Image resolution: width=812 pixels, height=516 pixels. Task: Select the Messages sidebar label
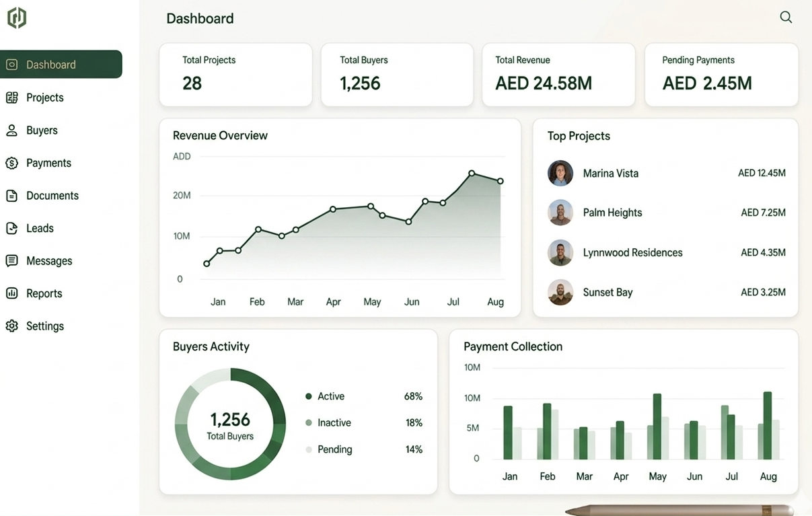pyautogui.click(x=49, y=261)
